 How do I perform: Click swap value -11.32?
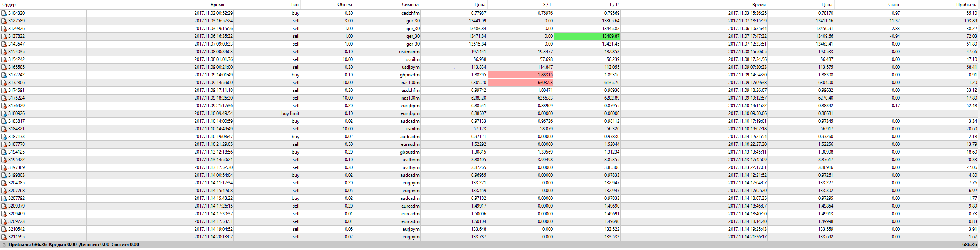click(x=894, y=21)
